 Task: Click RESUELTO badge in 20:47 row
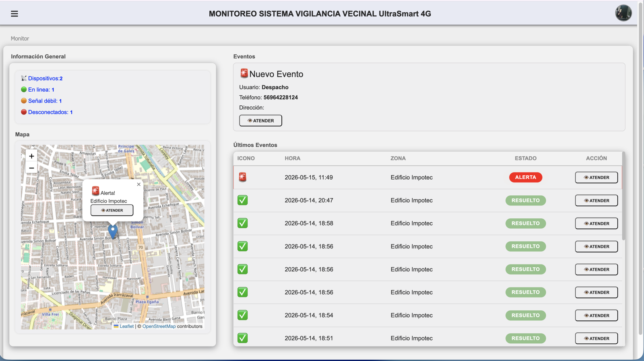tap(526, 200)
